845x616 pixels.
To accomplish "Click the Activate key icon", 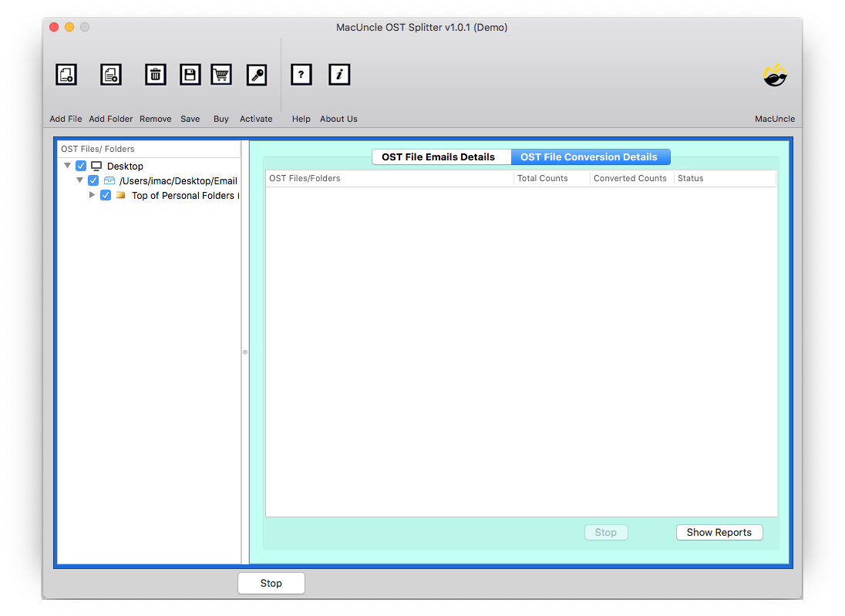I will [x=256, y=75].
